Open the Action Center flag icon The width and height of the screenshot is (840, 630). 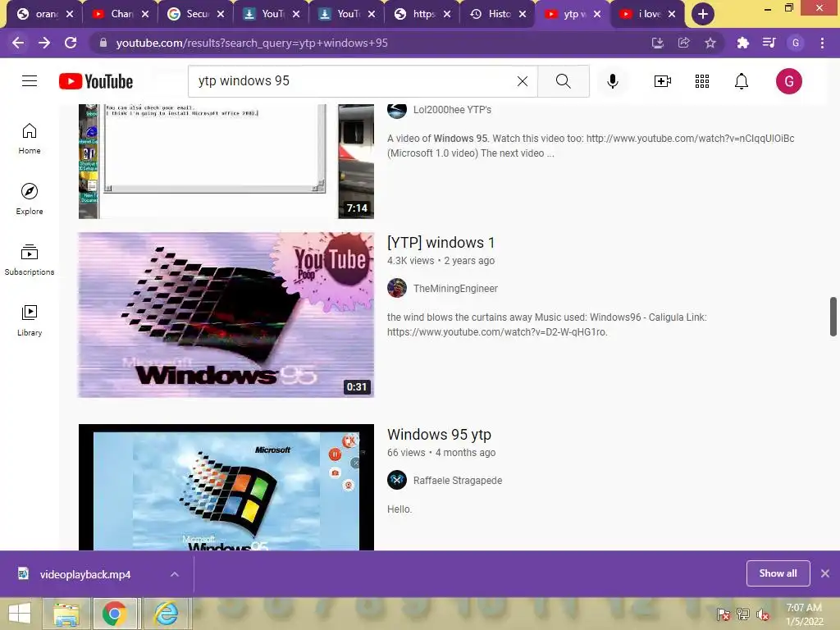pyautogui.click(x=724, y=614)
